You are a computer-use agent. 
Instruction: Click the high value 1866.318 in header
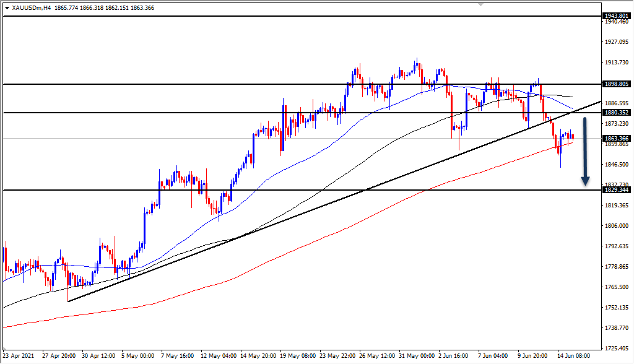tap(92, 7)
